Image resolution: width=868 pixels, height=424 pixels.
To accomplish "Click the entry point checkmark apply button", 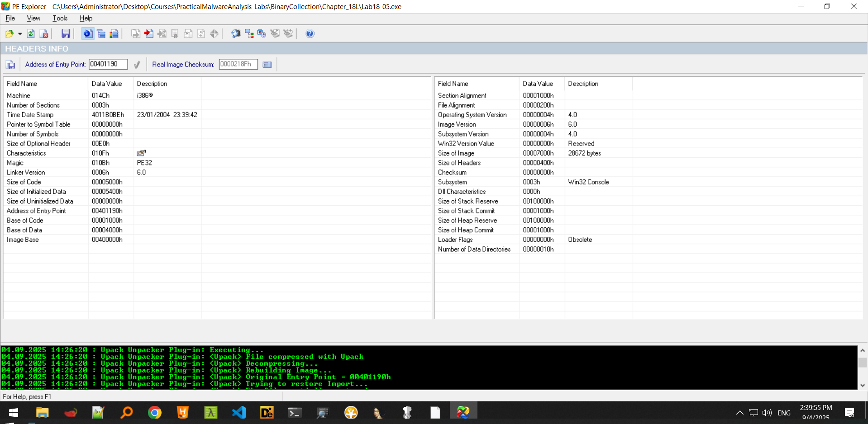I will pyautogui.click(x=137, y=65).
